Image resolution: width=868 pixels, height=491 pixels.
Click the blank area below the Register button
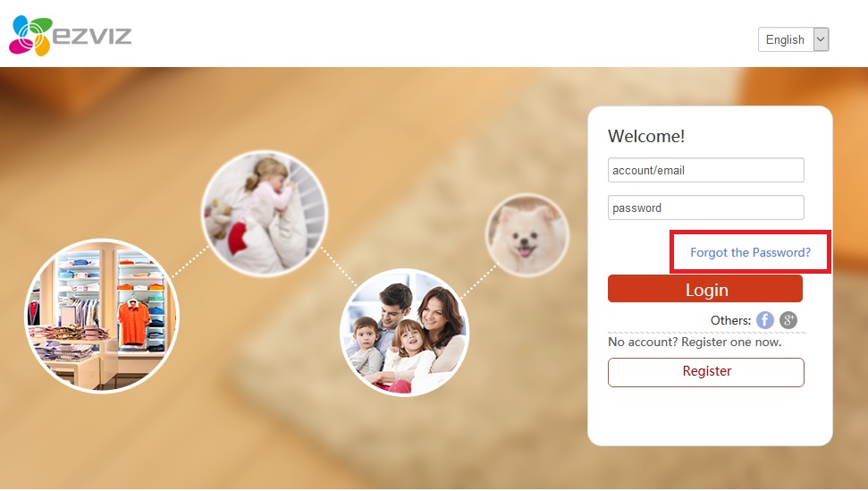710,416
